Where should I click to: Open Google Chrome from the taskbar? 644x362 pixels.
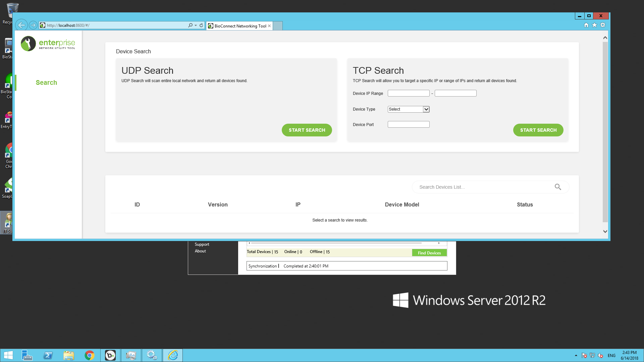click(90, 355)
